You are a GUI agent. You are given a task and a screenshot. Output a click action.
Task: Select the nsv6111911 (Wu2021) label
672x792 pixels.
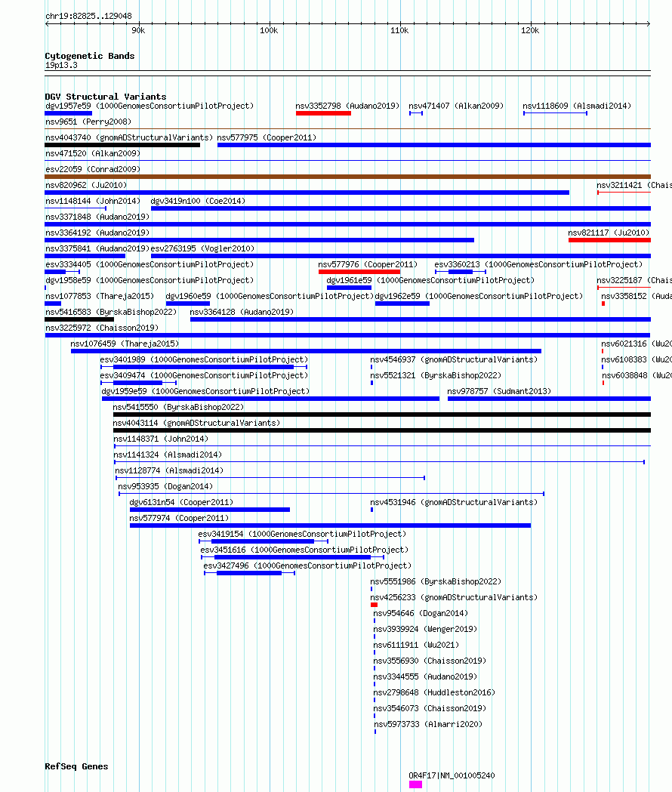coord(416,645)
